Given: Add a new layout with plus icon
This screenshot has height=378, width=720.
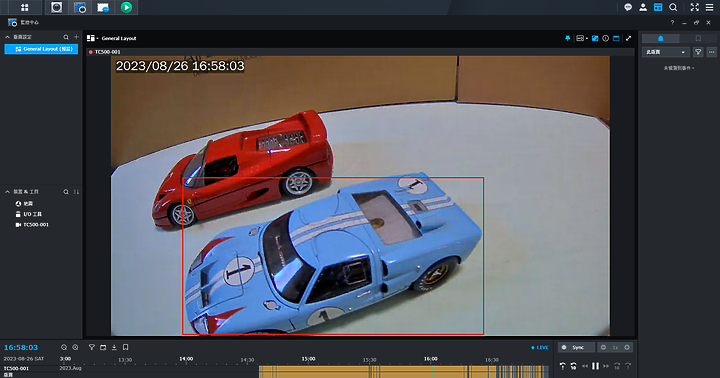Looking at the screenshot, I should (x=76, y=37).
